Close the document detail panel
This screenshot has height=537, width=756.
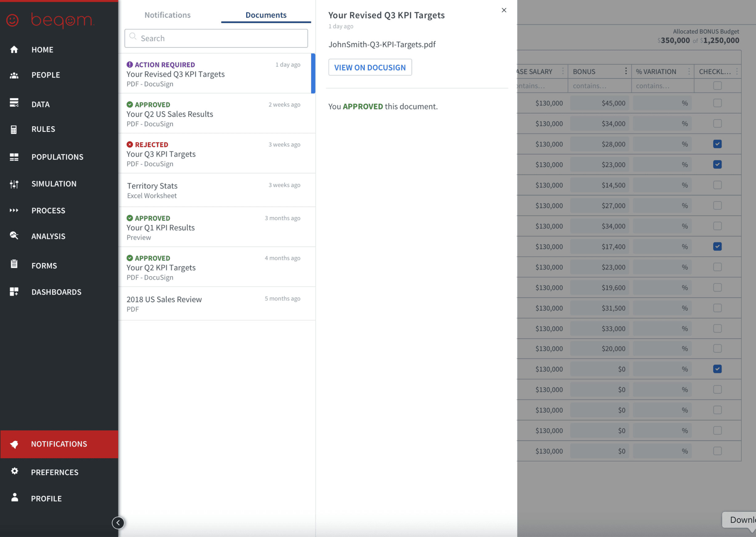[x=504, y=10]
